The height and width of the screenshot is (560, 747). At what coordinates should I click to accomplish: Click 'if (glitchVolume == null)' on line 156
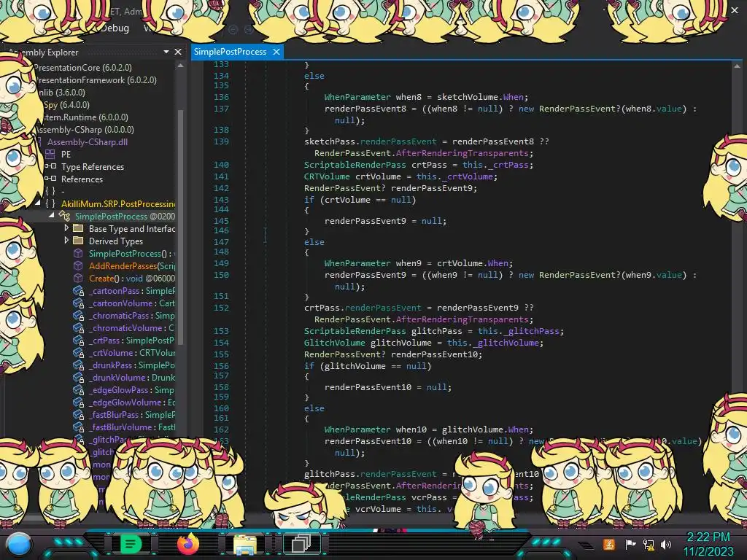coord(368,366)
